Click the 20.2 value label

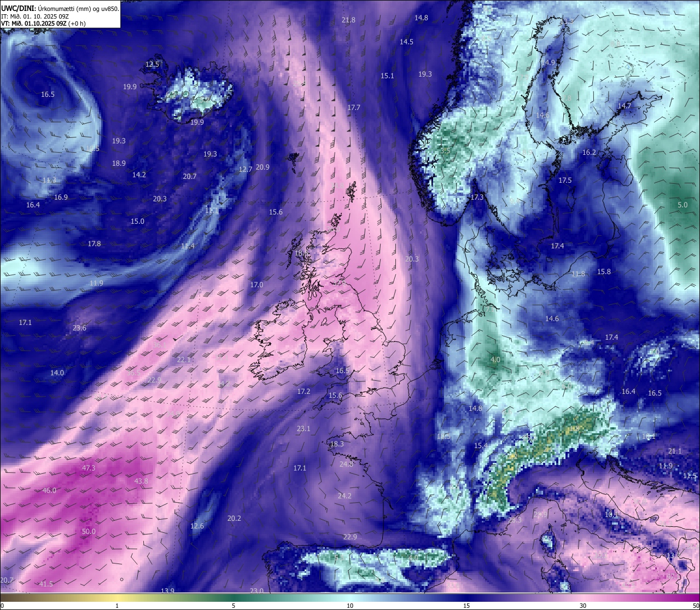(x=234, y=519)
